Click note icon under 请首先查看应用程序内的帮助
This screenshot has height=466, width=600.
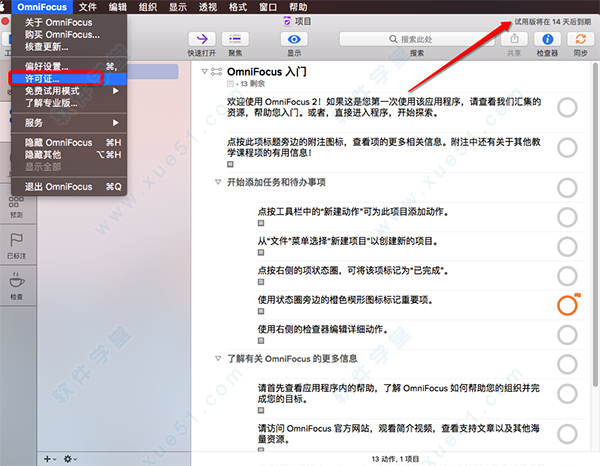261,410
